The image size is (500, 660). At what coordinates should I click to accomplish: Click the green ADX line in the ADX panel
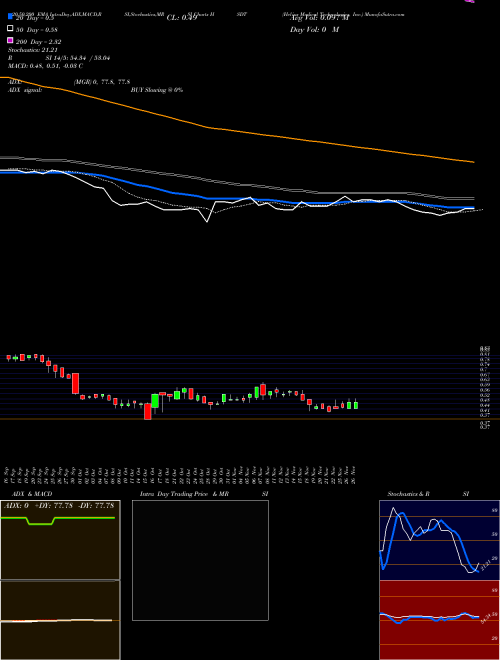coord(58,518)
